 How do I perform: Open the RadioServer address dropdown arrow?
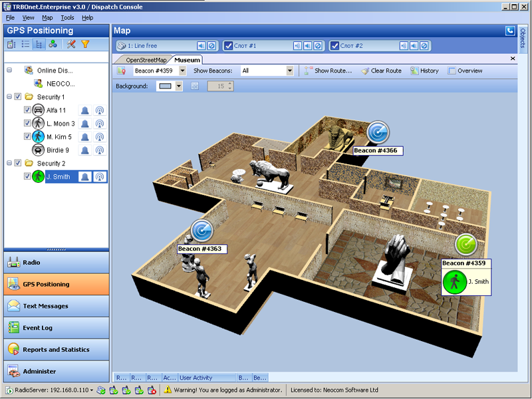point(91,390)
